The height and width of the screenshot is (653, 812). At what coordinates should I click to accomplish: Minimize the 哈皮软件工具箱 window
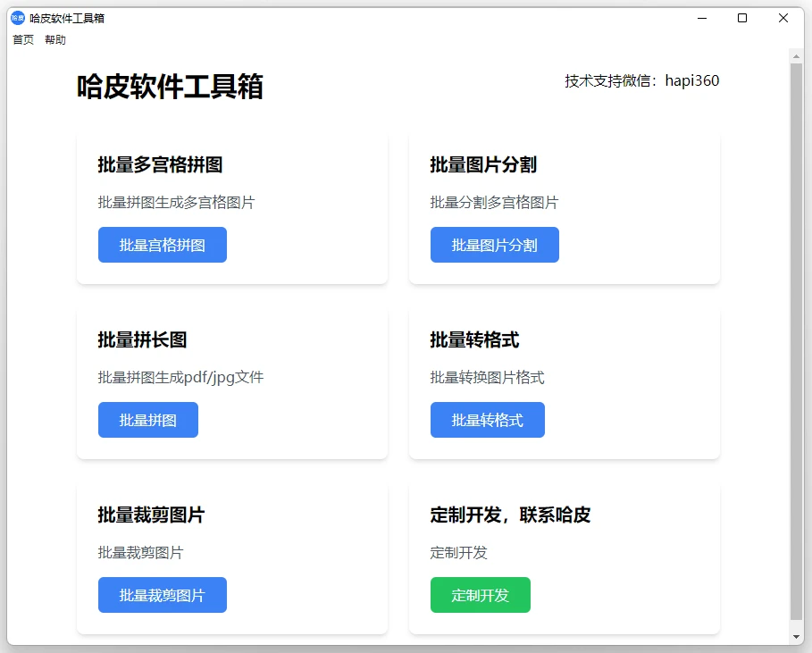(702, 18)
